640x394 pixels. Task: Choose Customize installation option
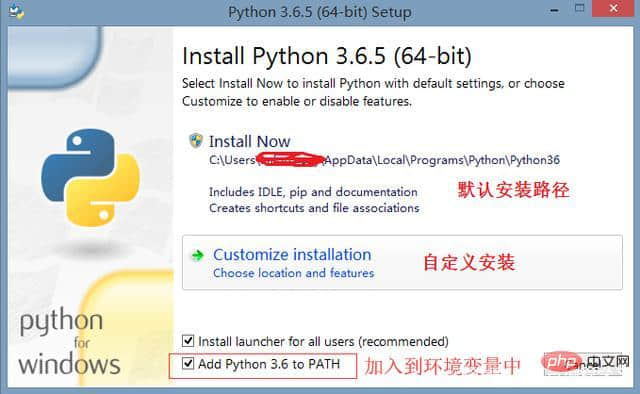[402, 263]
